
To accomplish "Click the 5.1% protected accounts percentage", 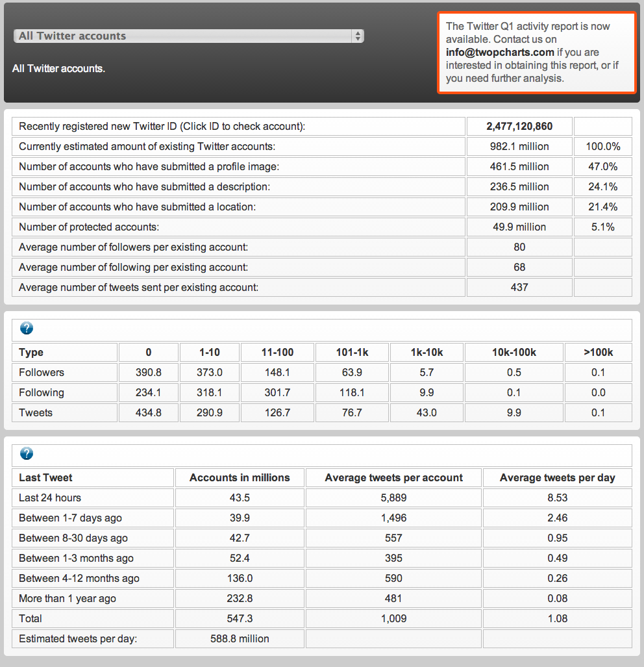I will (x=602, y=227).
